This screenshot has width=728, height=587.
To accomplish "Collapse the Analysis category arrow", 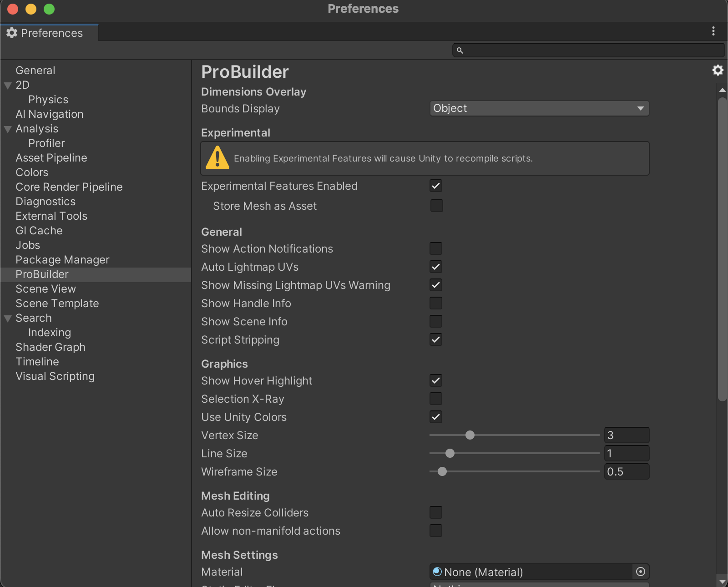I will pyautogui.click(x=8, y=129).
